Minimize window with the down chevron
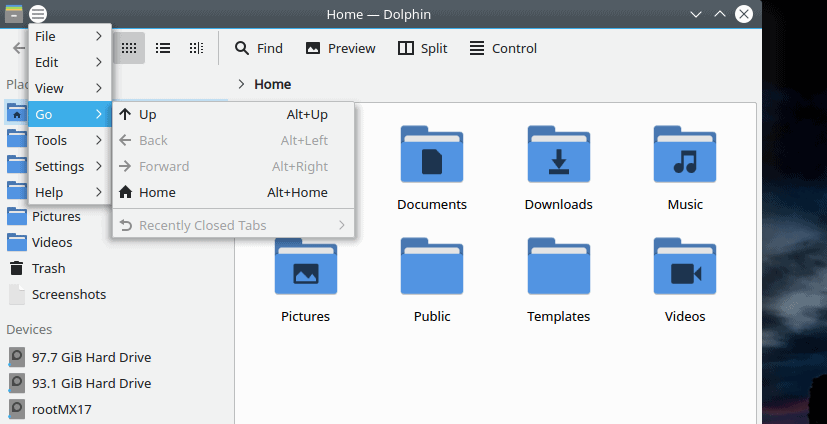 pos(696,14)
